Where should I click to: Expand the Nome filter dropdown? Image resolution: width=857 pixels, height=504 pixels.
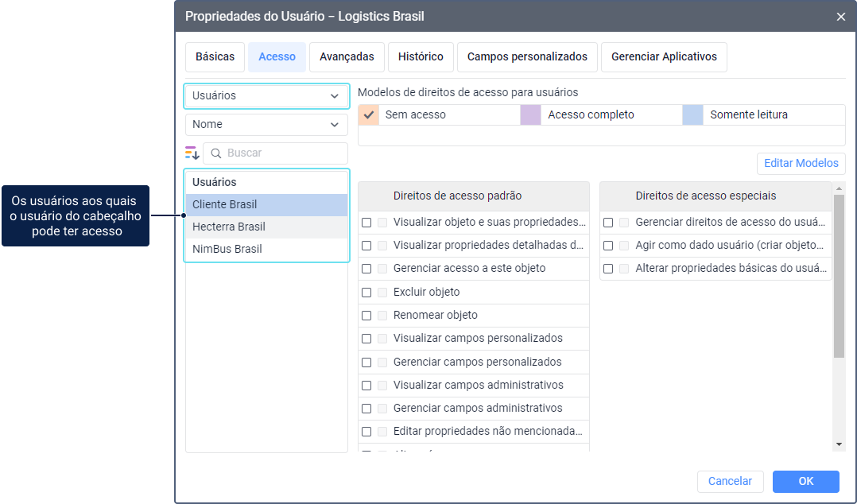pyautogui.click(x=267, y=125)
